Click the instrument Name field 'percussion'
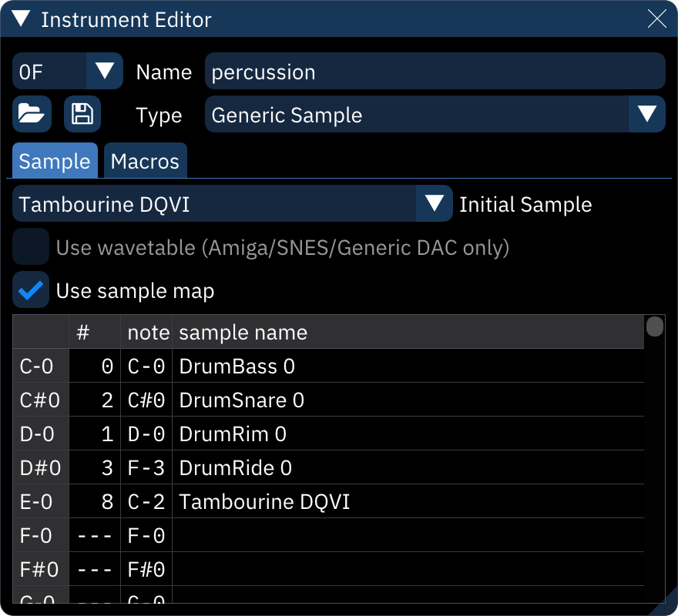The height and width of the screenshot is (616, 678). click(x=435, y=72)
